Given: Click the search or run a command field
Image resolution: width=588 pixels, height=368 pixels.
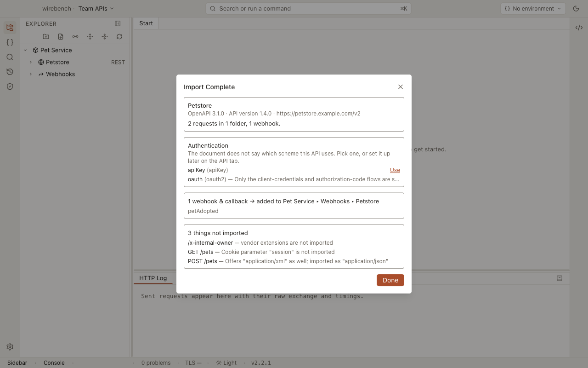Looking at the screenshot, I should pos(308,8).
